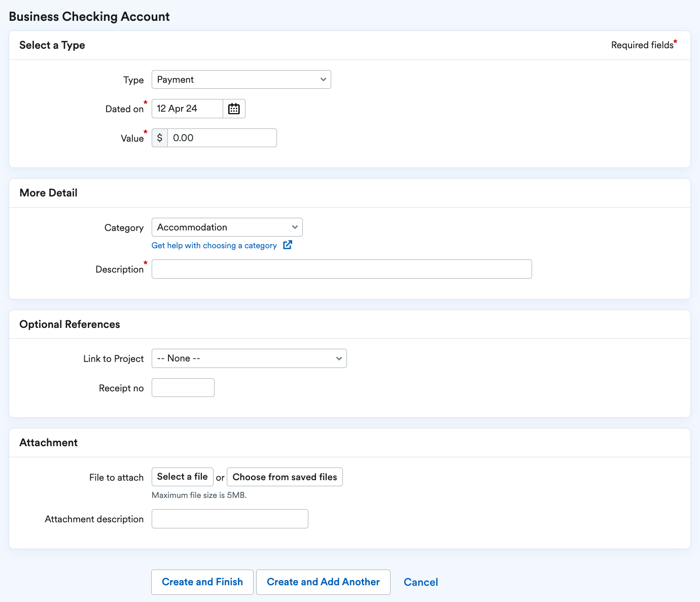Click the Business Checking Account heading
The height and width of the screenshot is (602, 700).
(x=89, y=17)
